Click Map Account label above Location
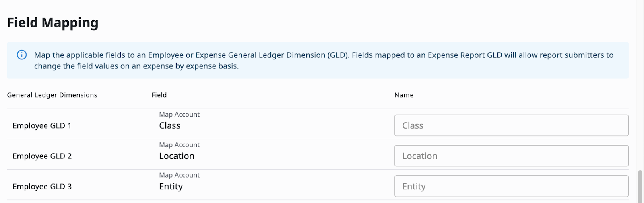644x203 pixels. point(179,145)
